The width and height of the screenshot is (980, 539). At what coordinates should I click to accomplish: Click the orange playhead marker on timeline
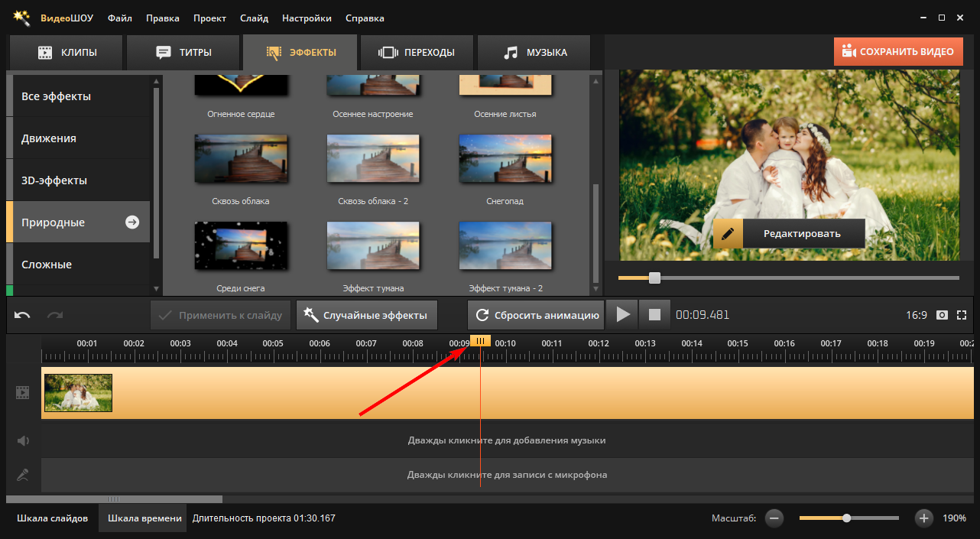tap(480, 341)
